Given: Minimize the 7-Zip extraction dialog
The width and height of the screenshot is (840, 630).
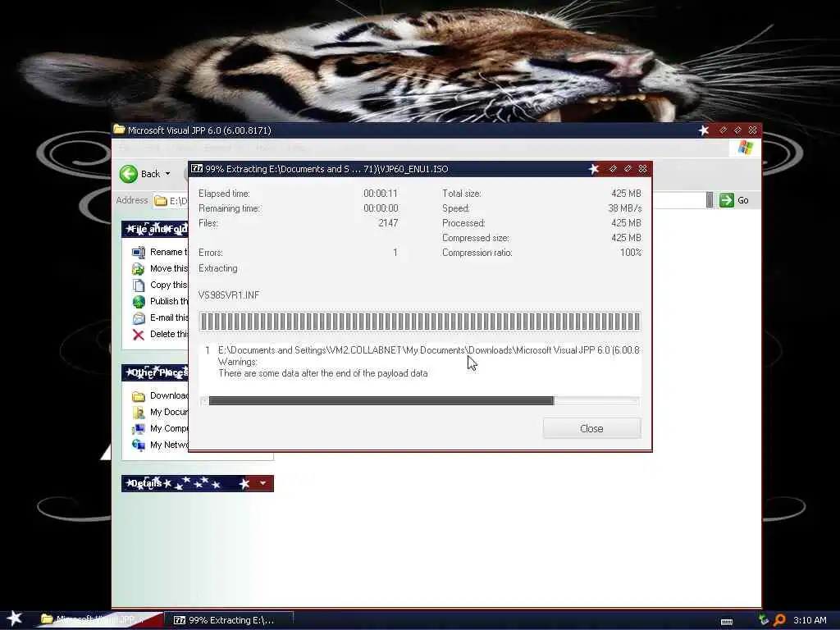Looking at the screenshot, I should point(612,169).
